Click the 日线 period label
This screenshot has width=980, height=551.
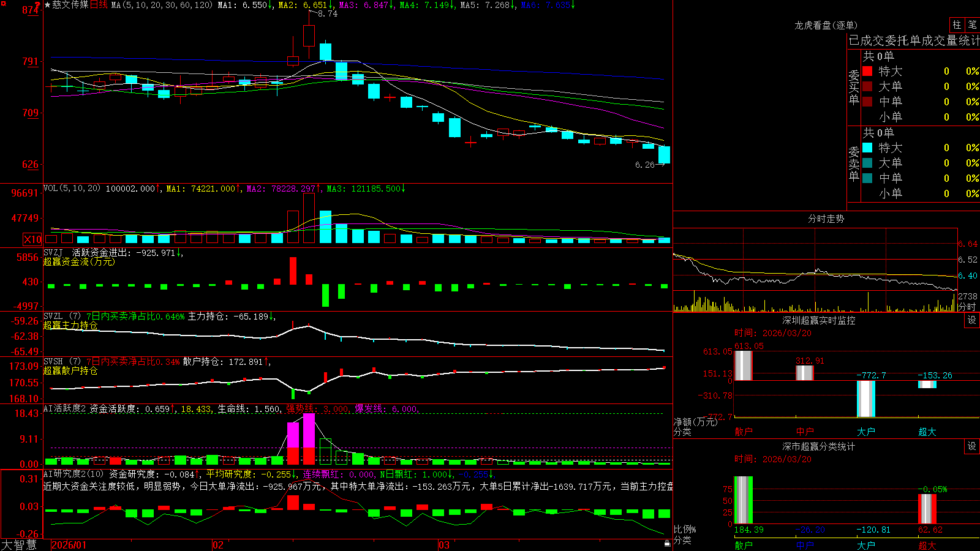click(99, 5)
